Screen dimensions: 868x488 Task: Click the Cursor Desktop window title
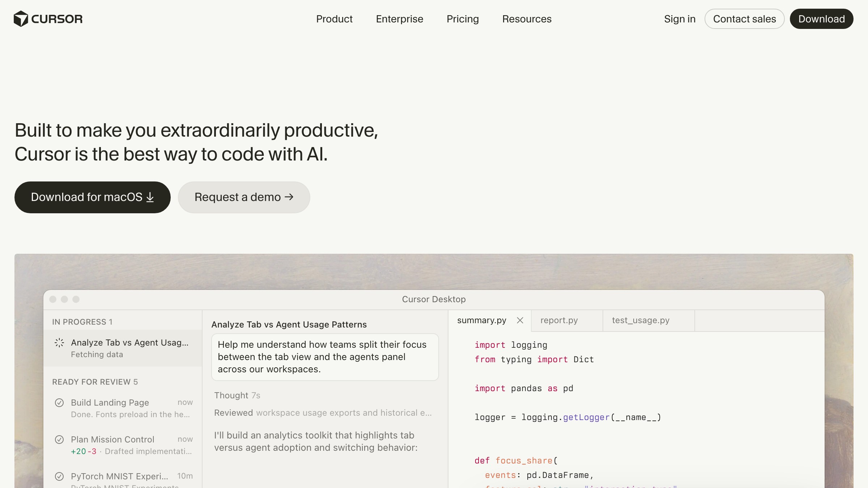(434, 299)
